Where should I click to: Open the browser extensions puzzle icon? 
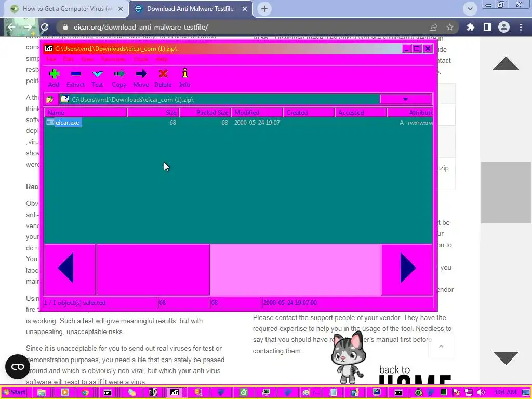coord(471,27)
